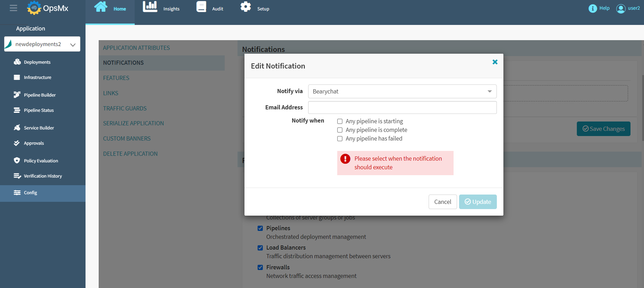Focus the Email Address input field
Viewport: 644px width, 288px height.
point(402,108)
